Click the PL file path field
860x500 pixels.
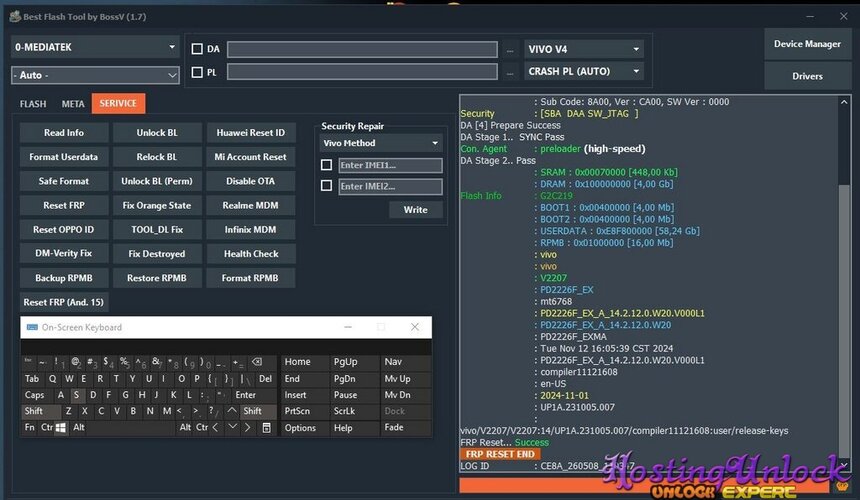363,72
